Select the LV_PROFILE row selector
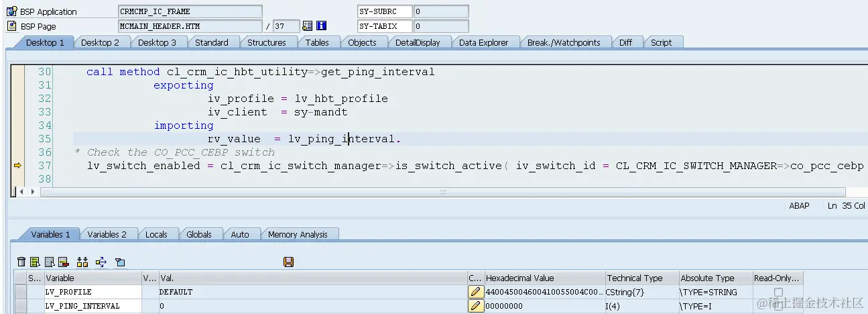This screenshot has width=868, height=314. pos(21,292)
